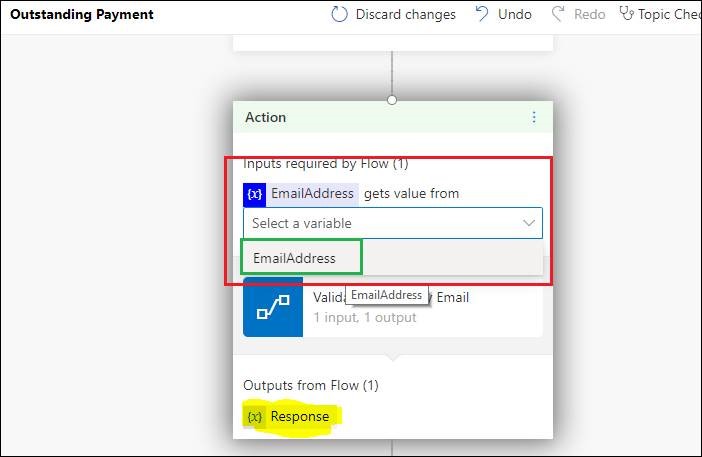The width and height of the screenshot is (702, 457).
Task: Click the blue flow icon tile
Action: (273, 307)
